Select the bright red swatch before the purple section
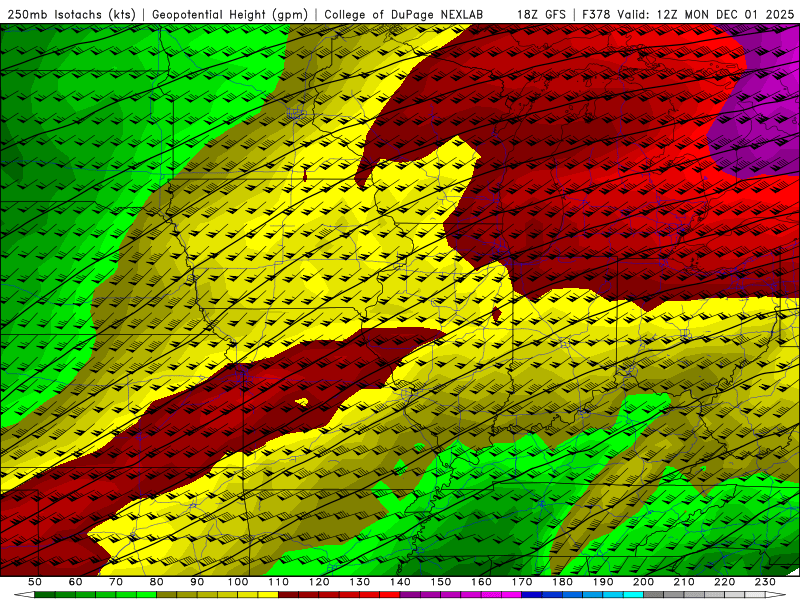 pos(390,595)
